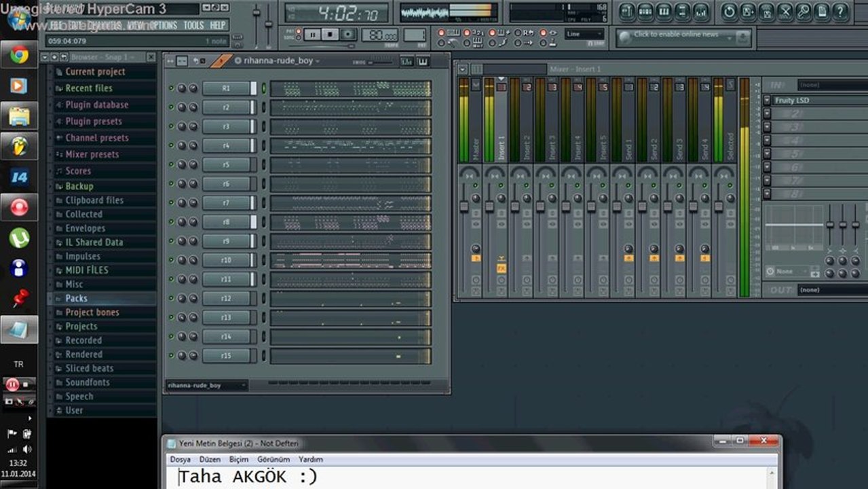Select channel button R1
868x489 pixels.
point(226,88)
